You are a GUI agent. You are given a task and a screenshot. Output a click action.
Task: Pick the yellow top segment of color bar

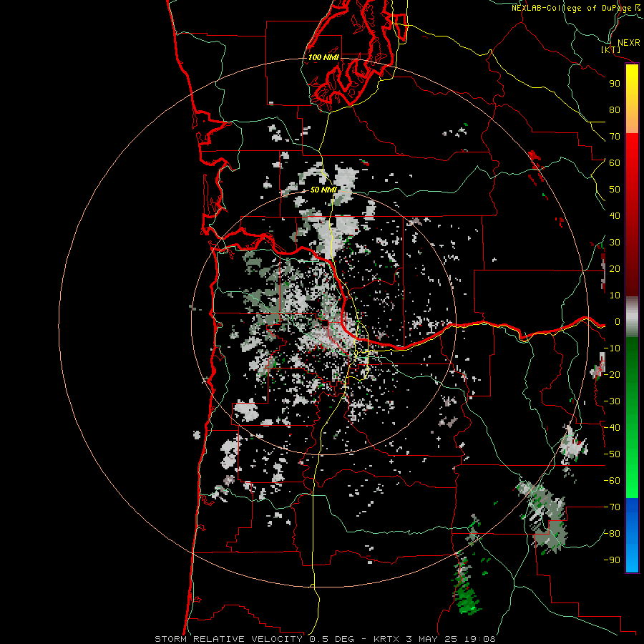click(632, 99)
